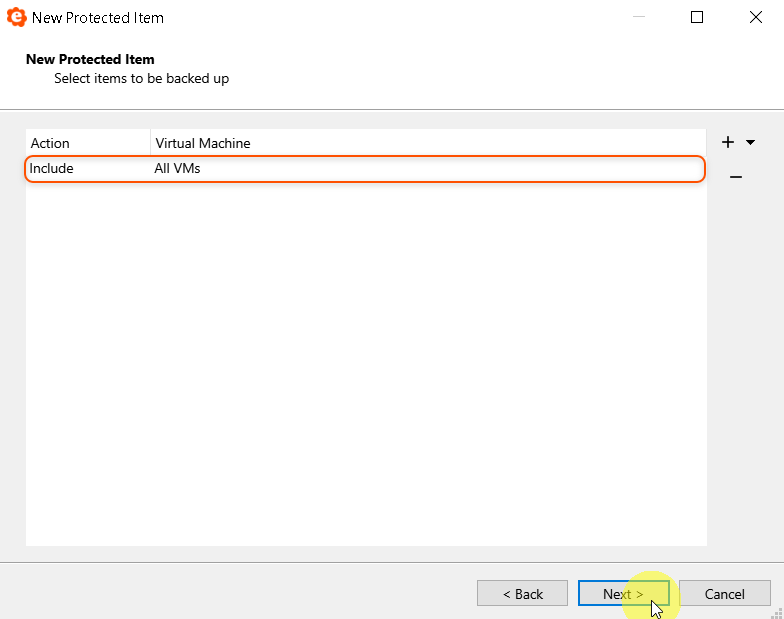The height and width of the screenshot is (619, 784).
Task: Click the bold New Protected Item heading
Action: (90, 59)
